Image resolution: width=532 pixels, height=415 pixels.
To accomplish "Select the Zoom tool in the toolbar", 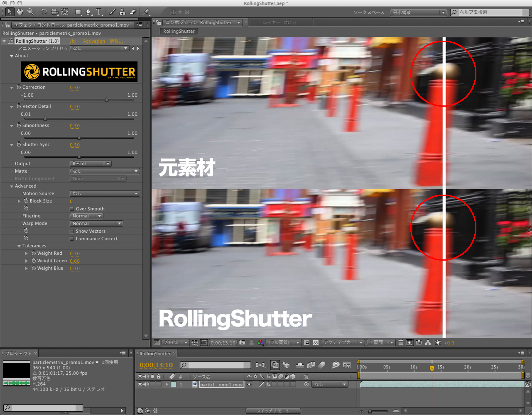I will pos(30,12).
